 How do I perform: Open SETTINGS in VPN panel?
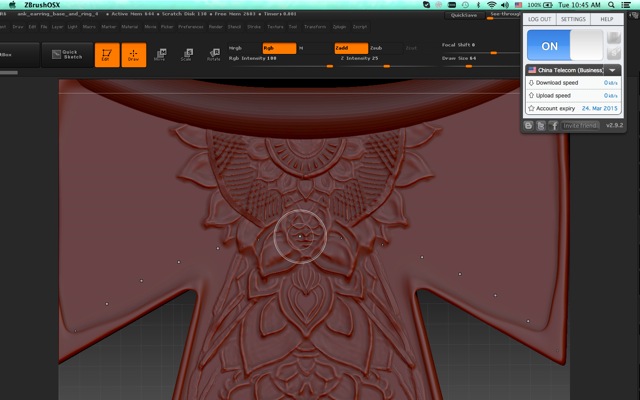pos(573,19)
